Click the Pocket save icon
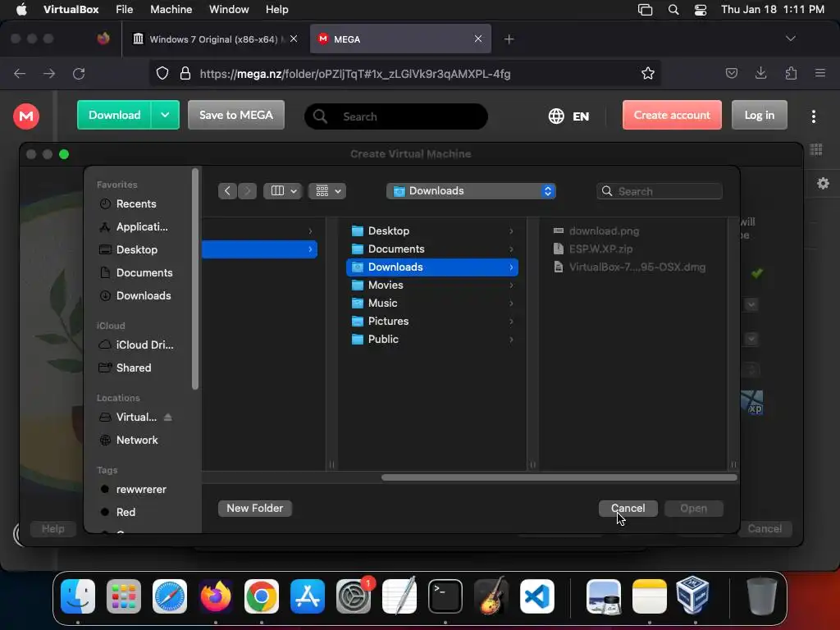Viewport: 840px width, 630px height. [x=731, y=73]
